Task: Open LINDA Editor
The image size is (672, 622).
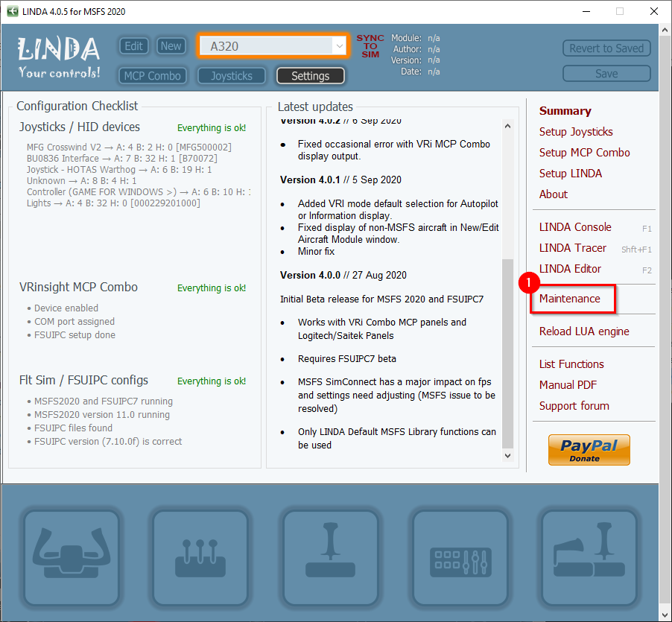Action: (x=570, y=269)
